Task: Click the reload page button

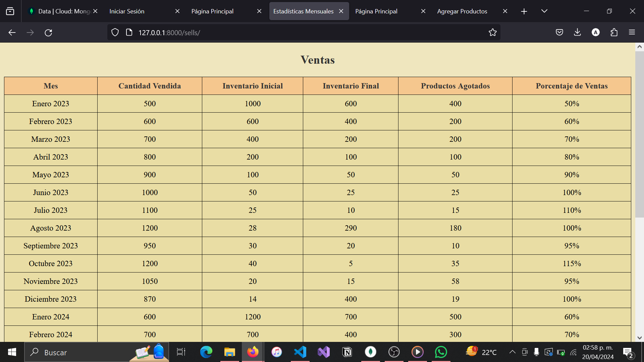Action: [x=48, y=33]
